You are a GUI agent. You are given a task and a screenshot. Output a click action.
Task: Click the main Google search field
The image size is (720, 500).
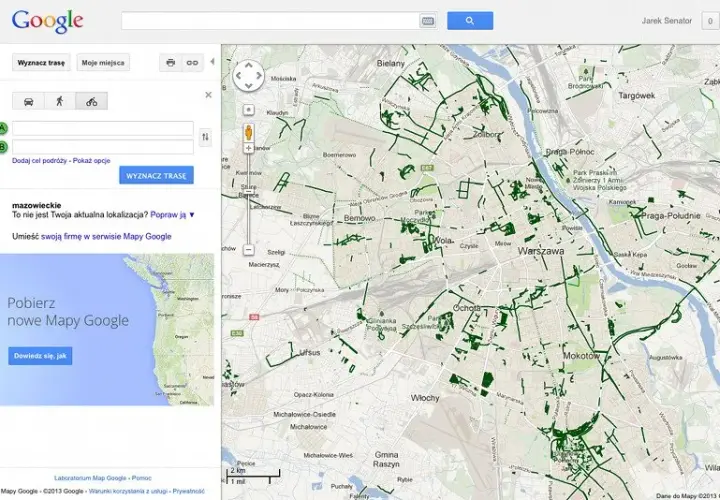tap(270, 21)
